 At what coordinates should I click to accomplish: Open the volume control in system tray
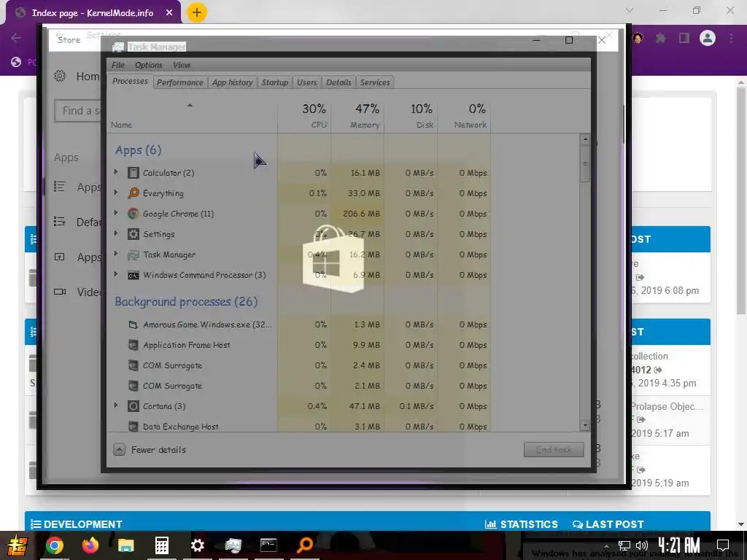(x=642, y=545)
